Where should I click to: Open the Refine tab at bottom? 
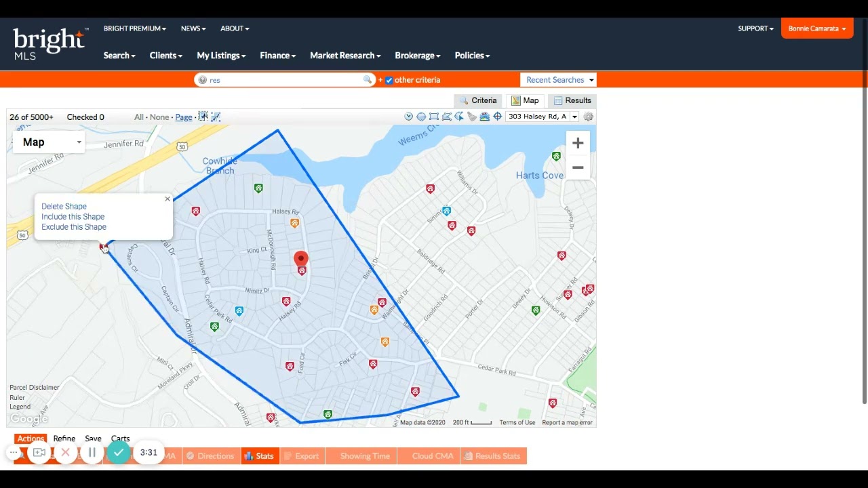[64, 439]
